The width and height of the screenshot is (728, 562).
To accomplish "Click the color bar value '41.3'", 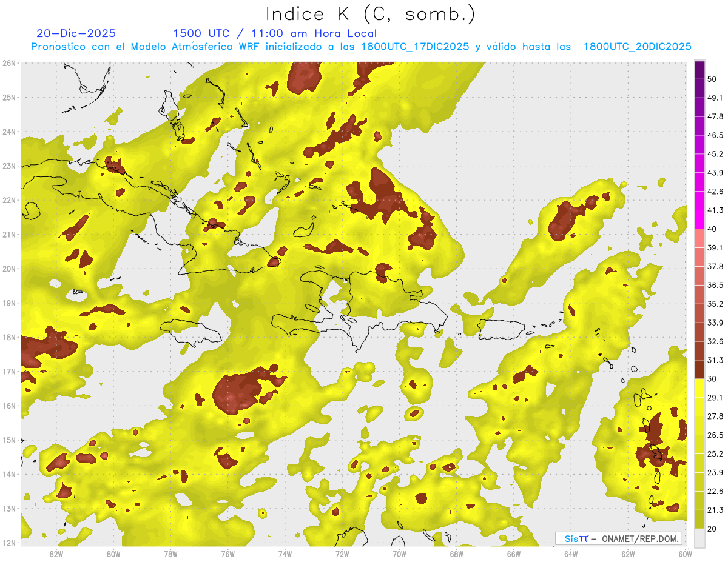I will tap(715, 210).
